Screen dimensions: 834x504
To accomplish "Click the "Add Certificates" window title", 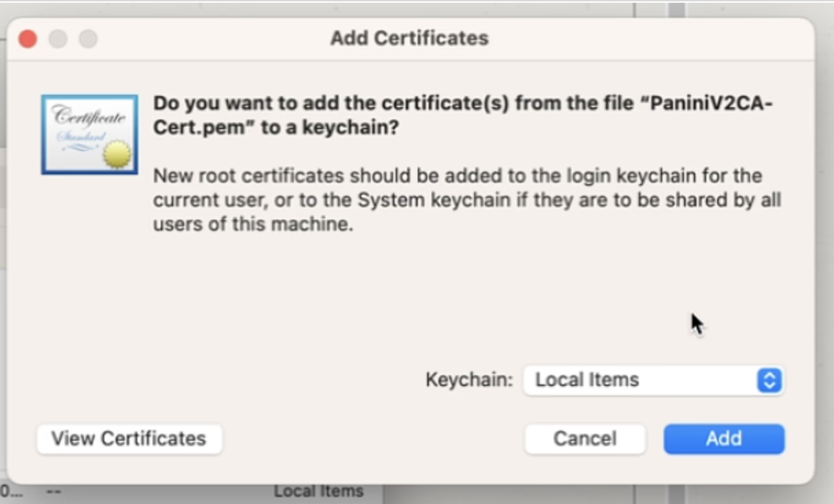I will click(409, 38).
